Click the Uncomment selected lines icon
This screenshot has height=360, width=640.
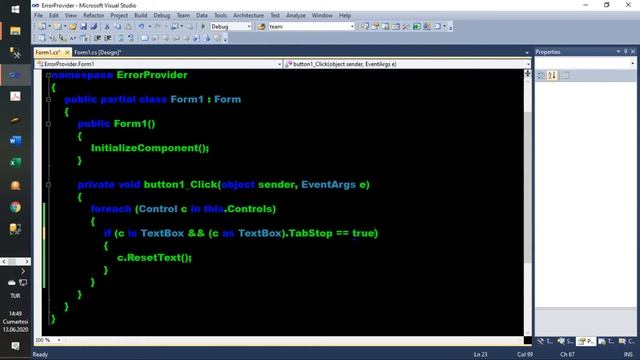click(131, 38)
